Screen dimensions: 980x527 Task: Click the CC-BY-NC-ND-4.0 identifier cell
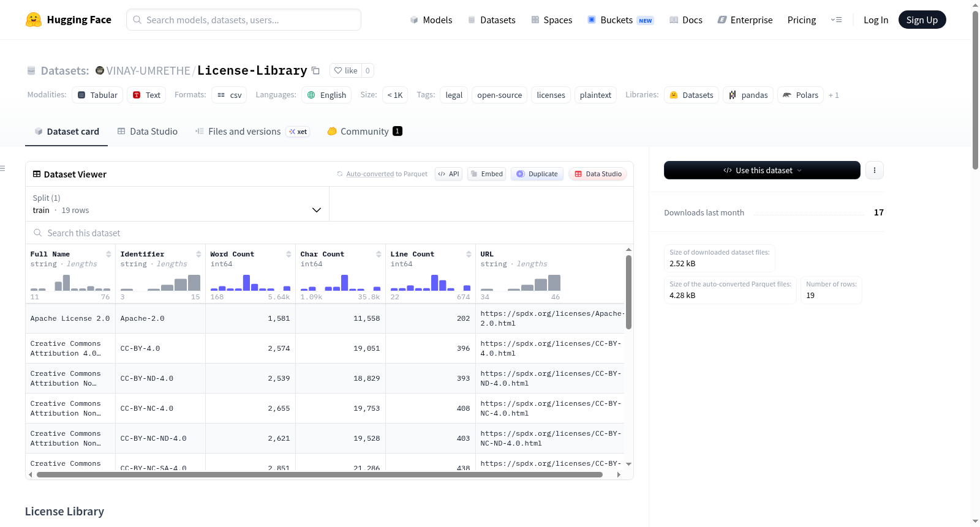pyautogui.click(x=160, y=438)
